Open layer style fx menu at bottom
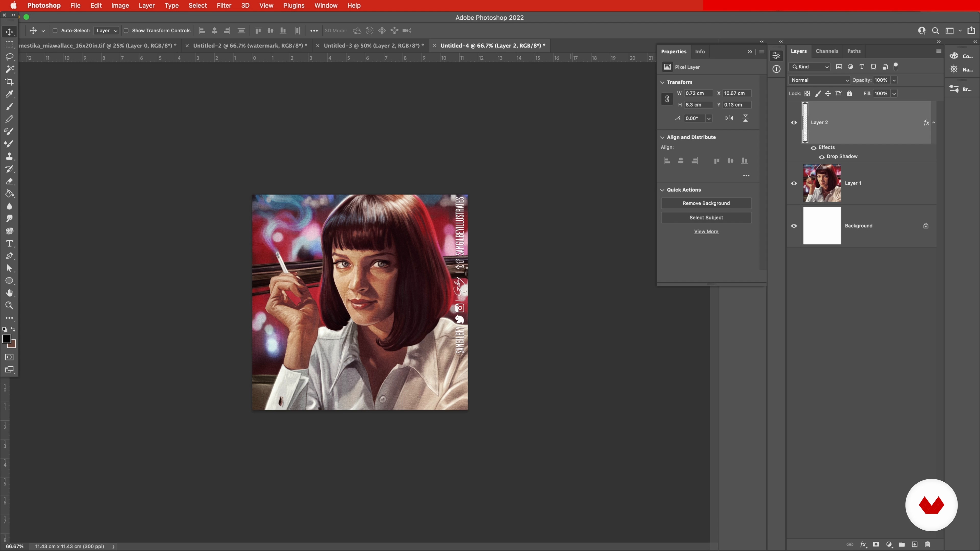 [x=863, y=545]
